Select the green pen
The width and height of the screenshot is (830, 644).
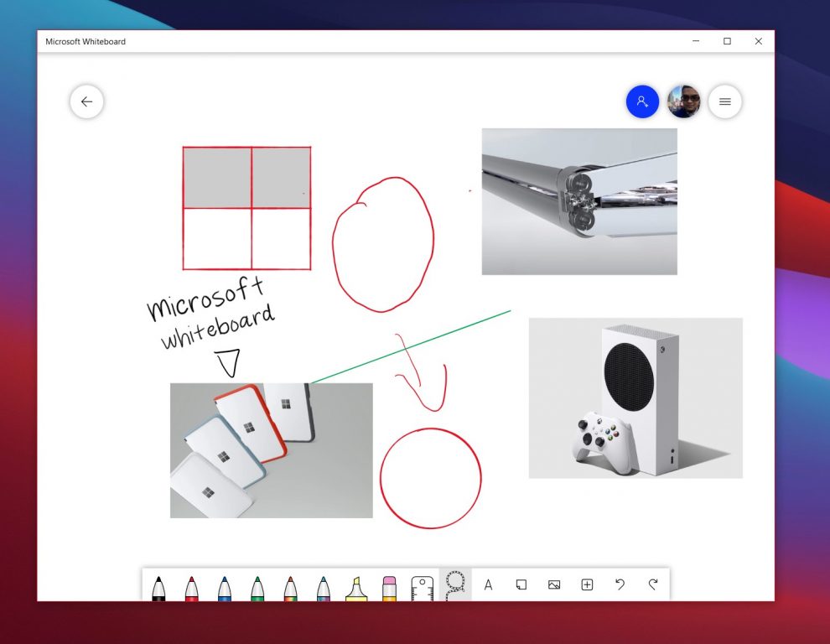257,588
